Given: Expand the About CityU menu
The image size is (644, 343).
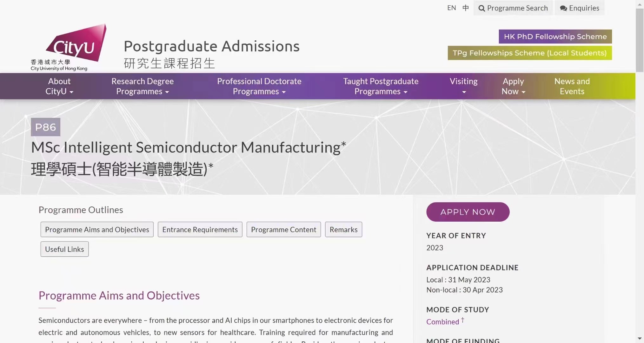Looking at the screenshot, I should point(59,86).
